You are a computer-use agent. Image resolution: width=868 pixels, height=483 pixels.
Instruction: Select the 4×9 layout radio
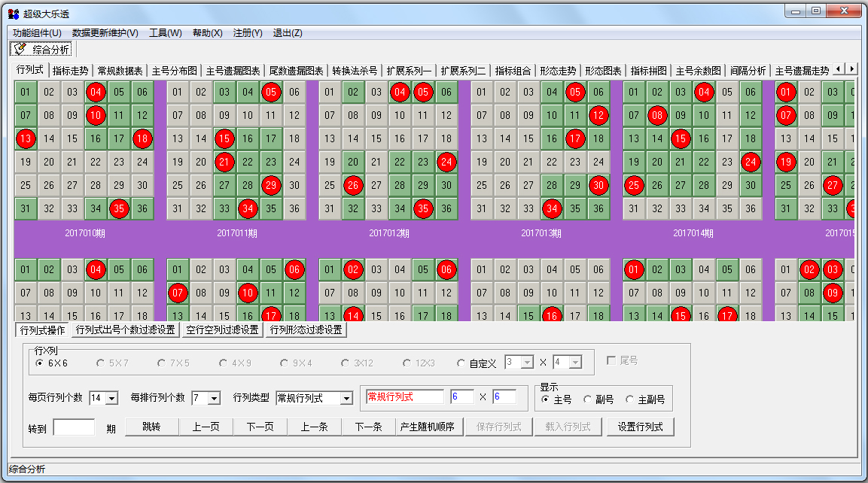(223, 363)
